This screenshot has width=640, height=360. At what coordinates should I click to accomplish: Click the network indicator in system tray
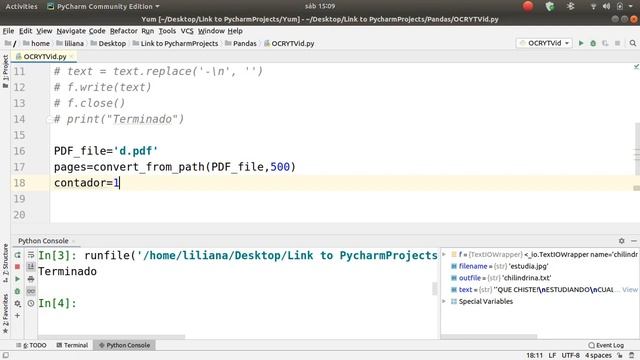(x=593, y=6)
